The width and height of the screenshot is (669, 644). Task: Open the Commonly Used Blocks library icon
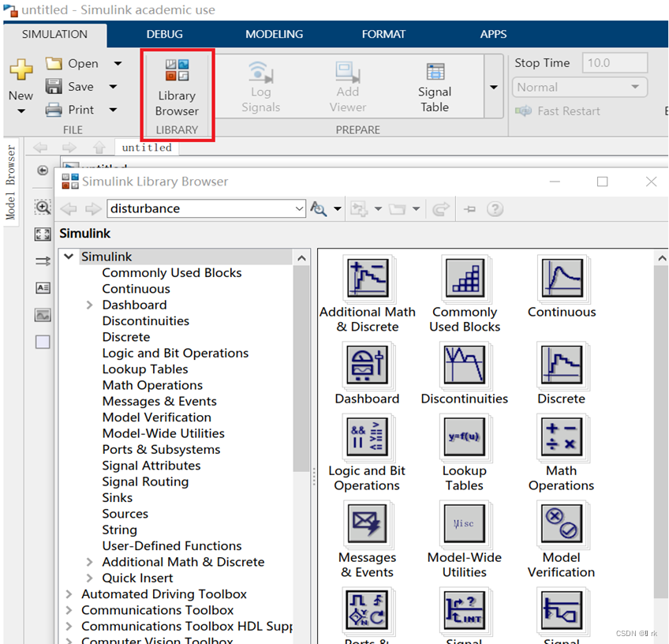point(465,279)
